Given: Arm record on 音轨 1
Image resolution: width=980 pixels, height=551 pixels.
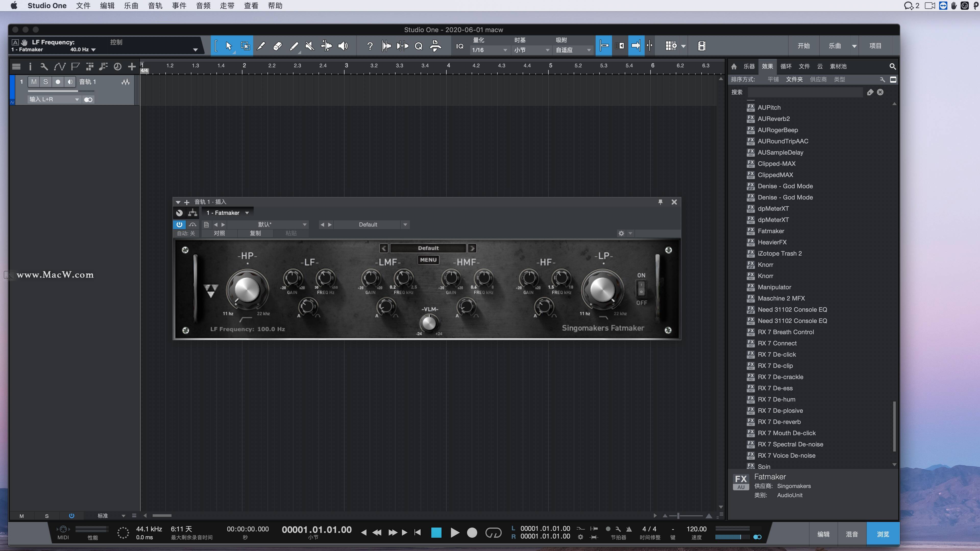Looking at the screenshot, I should (58, 82).
